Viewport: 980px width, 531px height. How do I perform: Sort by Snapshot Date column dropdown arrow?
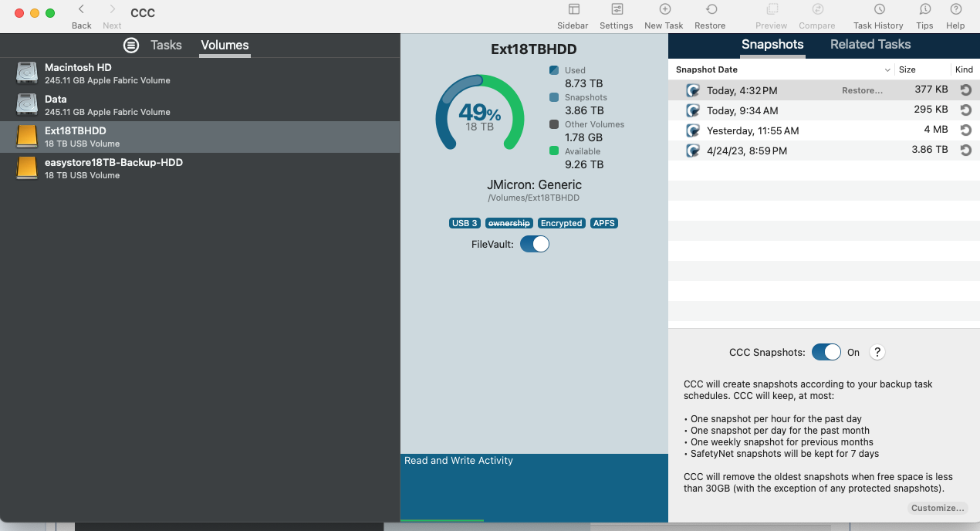click(887, 69)
